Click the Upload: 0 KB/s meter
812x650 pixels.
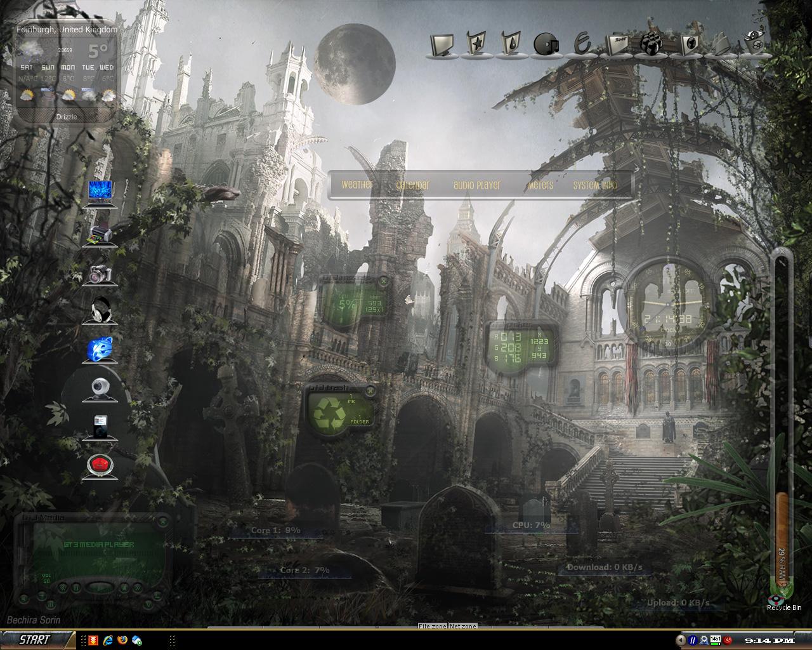click(678, 603)
